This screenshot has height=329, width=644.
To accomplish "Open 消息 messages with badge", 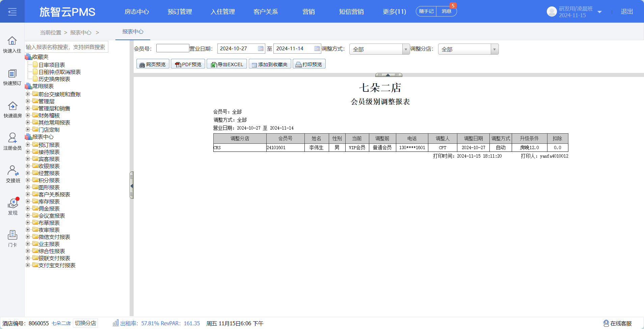I will [447, 11].
